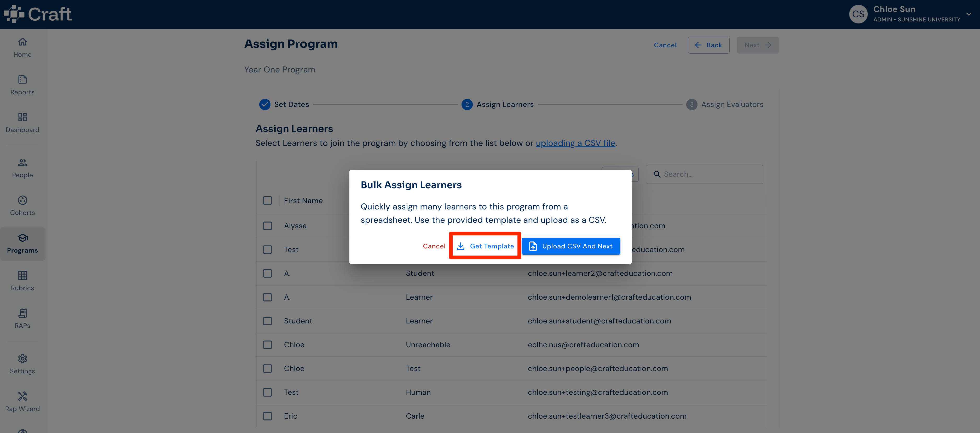Toggle the select-all checkbox beside First Name
This screenshot has height=433, width=980.
click(267, 201)
